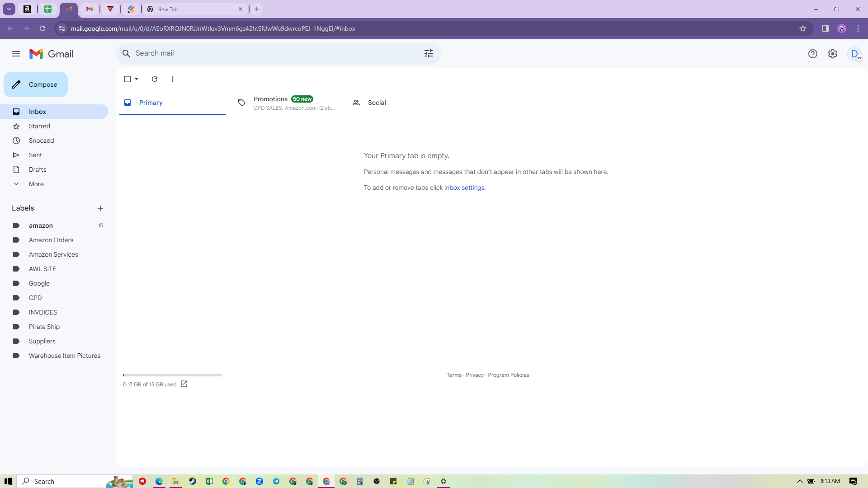The image size is (868, 488).
Task: Open the three-dot More toolbar menu
Action: pos(173,79)
